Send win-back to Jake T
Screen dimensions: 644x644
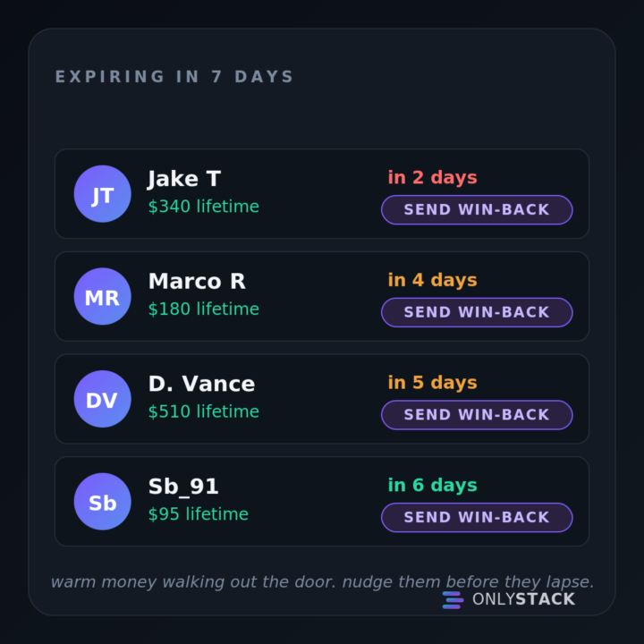[x=477, y=210]
